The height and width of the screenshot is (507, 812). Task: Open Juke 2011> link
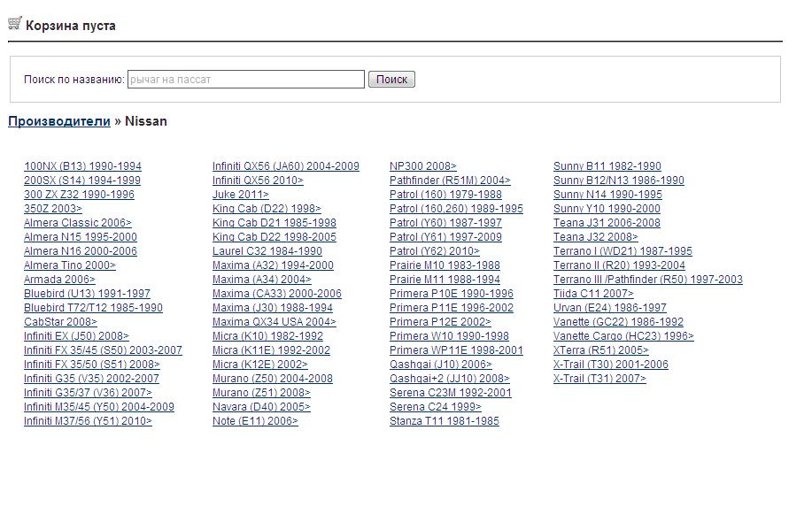click(x=241, y=195)
